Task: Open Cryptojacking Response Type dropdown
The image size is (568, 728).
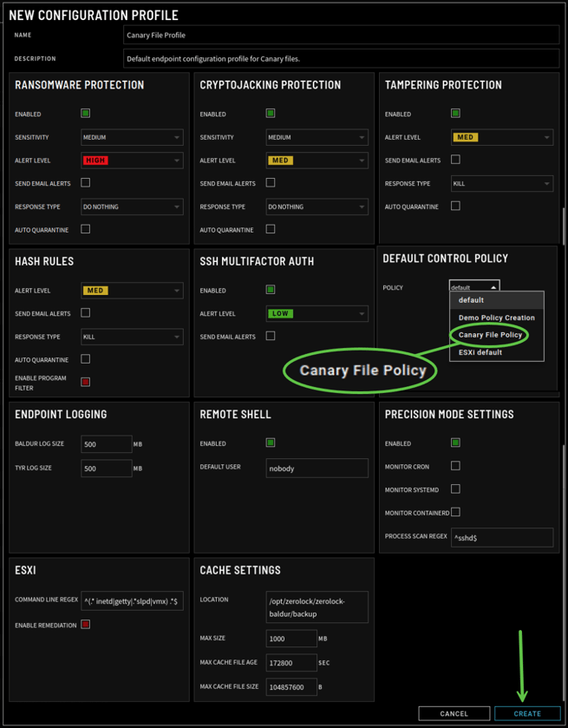Action: [317, 207]
